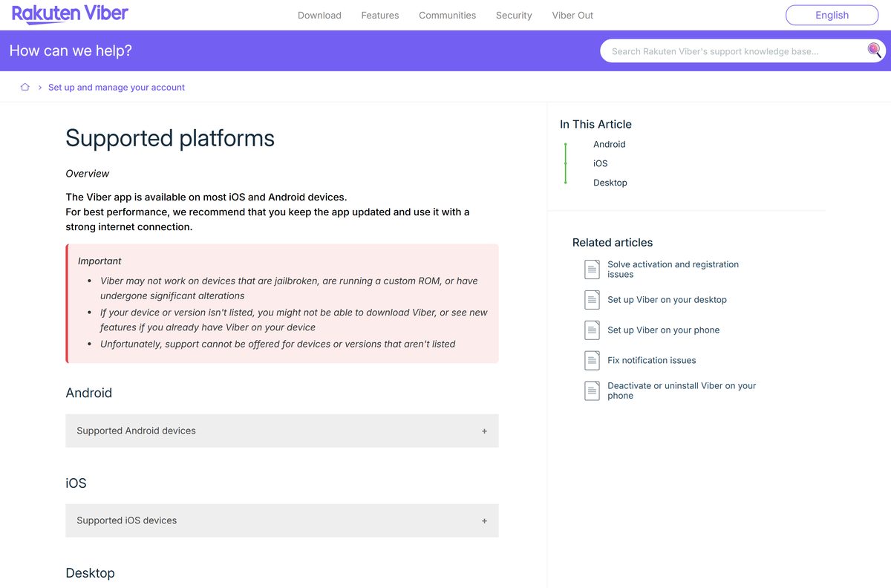Click the In This Article heading
The height and width of the screenshot is (588, 891).
coord(595,124)
